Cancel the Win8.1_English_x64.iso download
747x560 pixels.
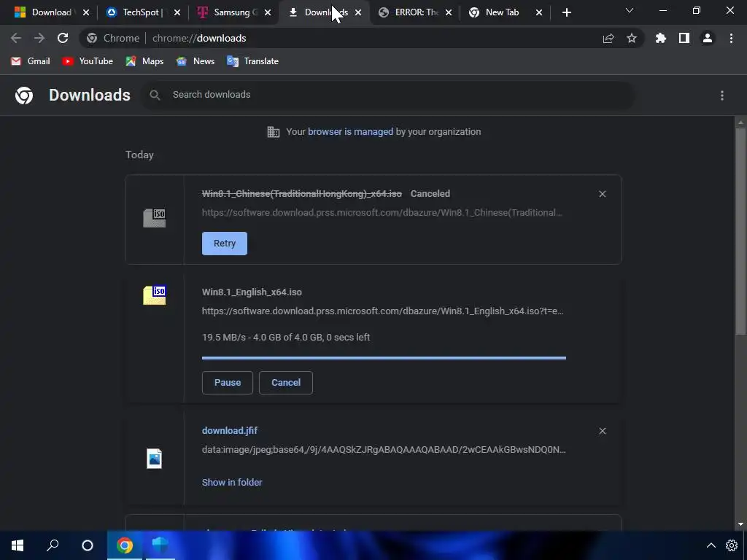(x=286, y=383)
